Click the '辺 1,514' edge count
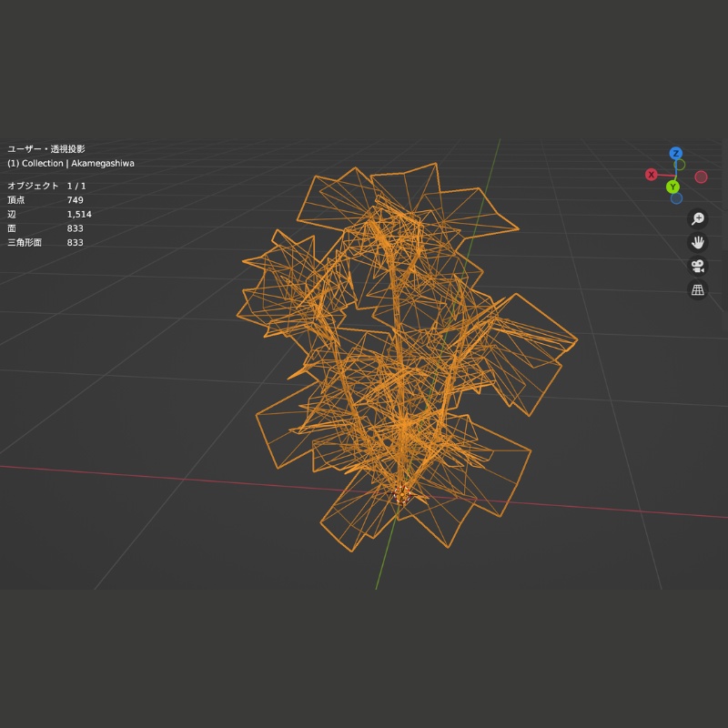 [49, 214]
